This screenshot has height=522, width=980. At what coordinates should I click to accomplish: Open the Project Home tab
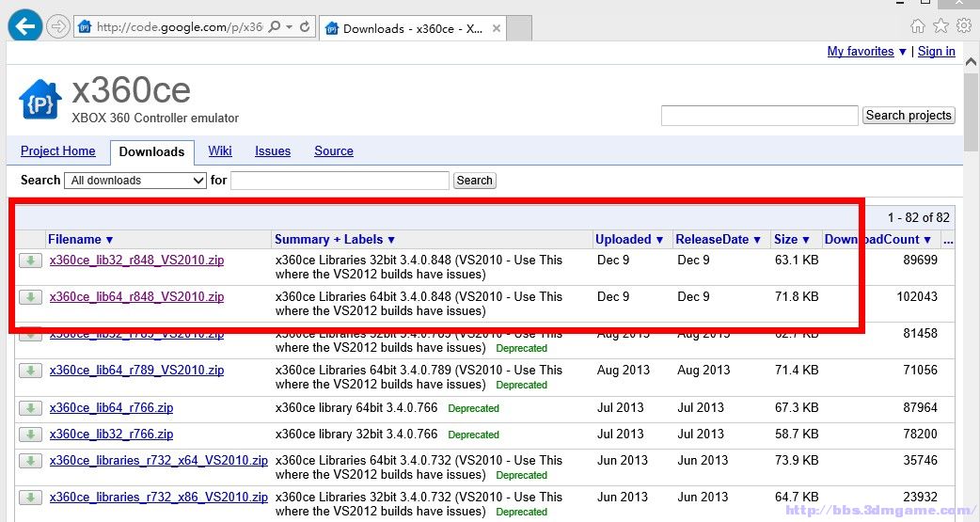pyautogui.click(x=58, y=150)
